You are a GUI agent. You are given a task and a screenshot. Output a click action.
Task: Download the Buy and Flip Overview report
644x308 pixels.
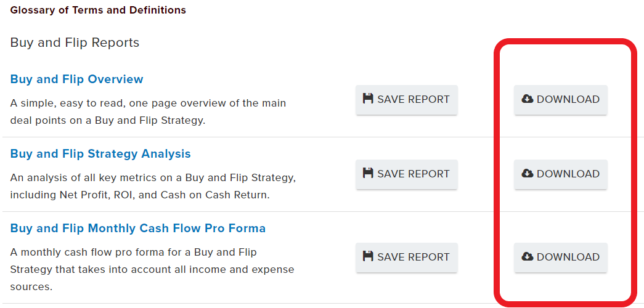pyautogui.click(x=561, y=99)
